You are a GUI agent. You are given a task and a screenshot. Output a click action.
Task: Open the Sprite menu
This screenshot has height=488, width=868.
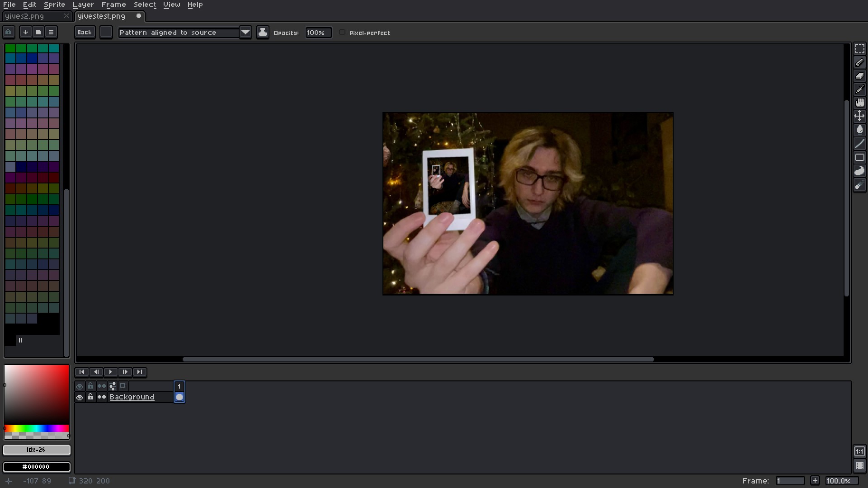point(54,5)
